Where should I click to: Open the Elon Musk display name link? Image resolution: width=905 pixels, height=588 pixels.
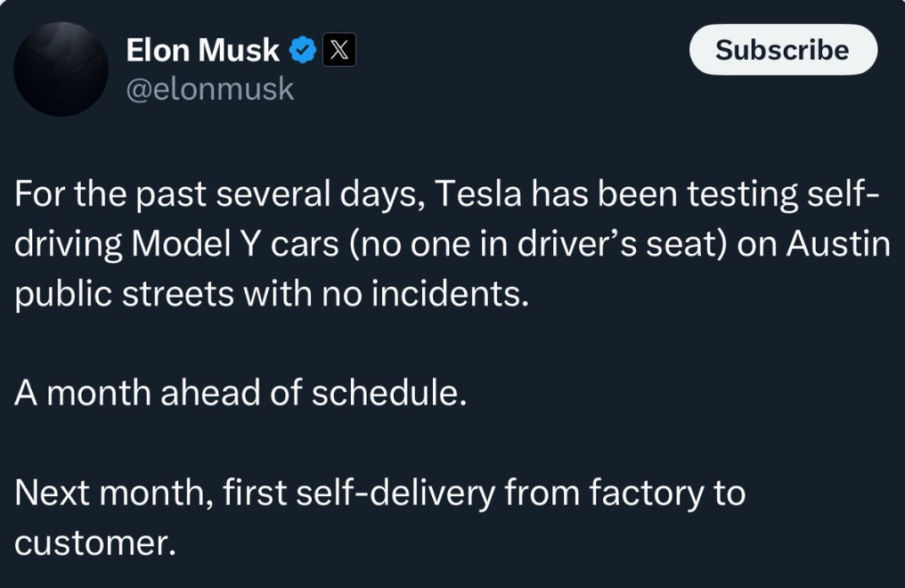(202, 50)
